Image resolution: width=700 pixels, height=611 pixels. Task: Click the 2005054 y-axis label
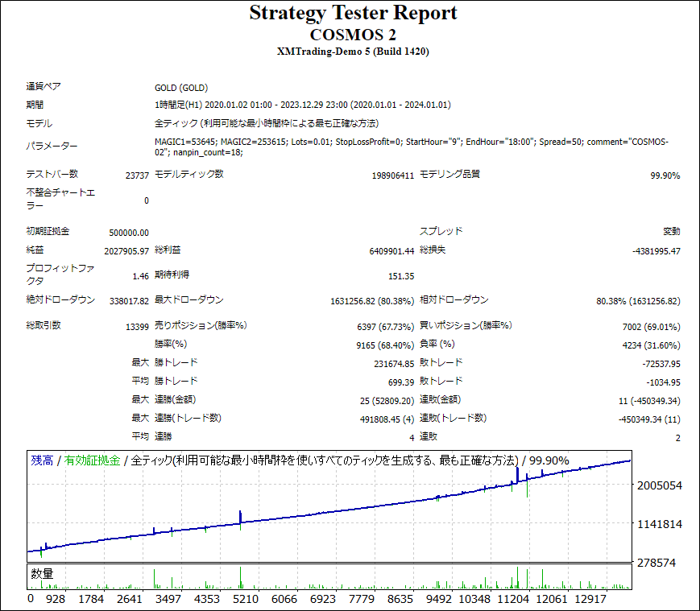[659, 486]
